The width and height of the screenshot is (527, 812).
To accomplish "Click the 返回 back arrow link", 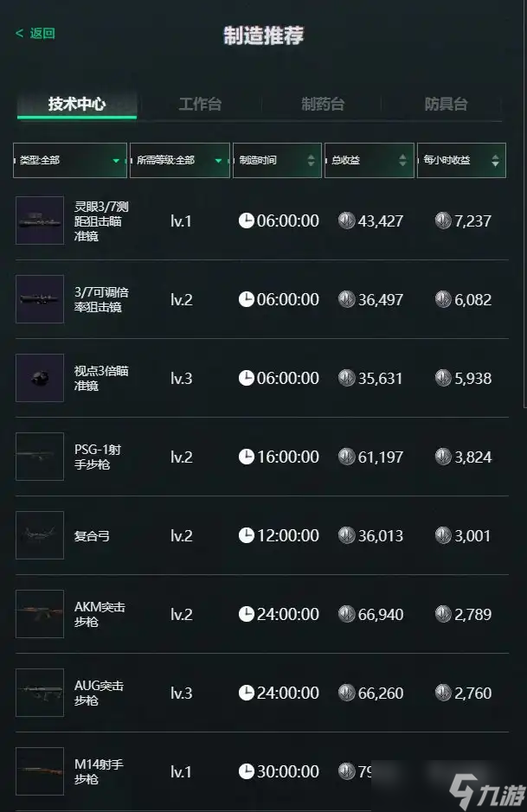I will (x=35, y=34).
